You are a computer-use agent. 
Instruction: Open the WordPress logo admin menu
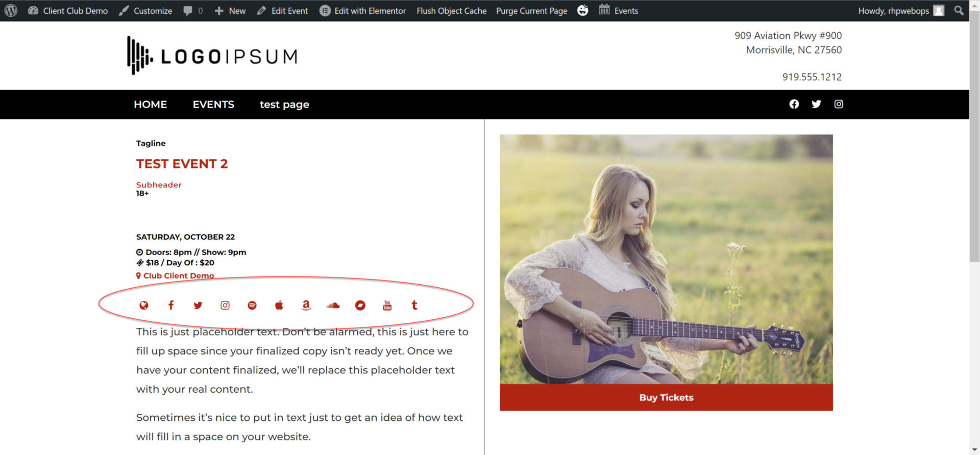11,11
